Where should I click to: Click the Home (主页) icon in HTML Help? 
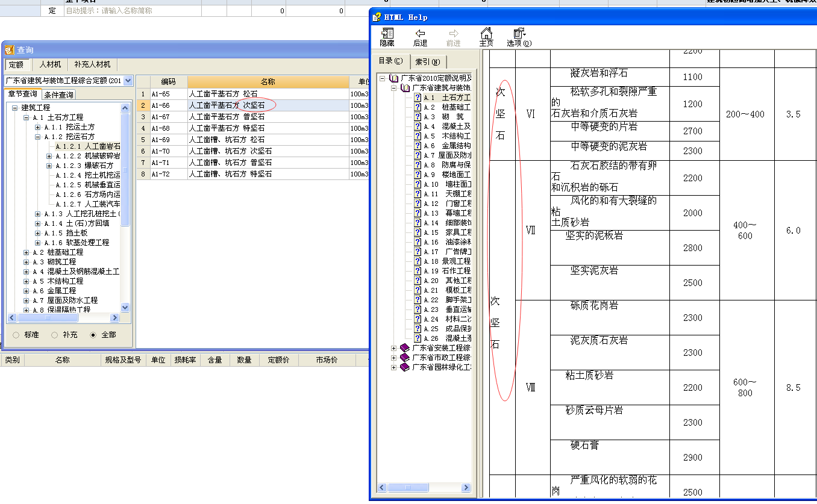[x=486, y=33]
